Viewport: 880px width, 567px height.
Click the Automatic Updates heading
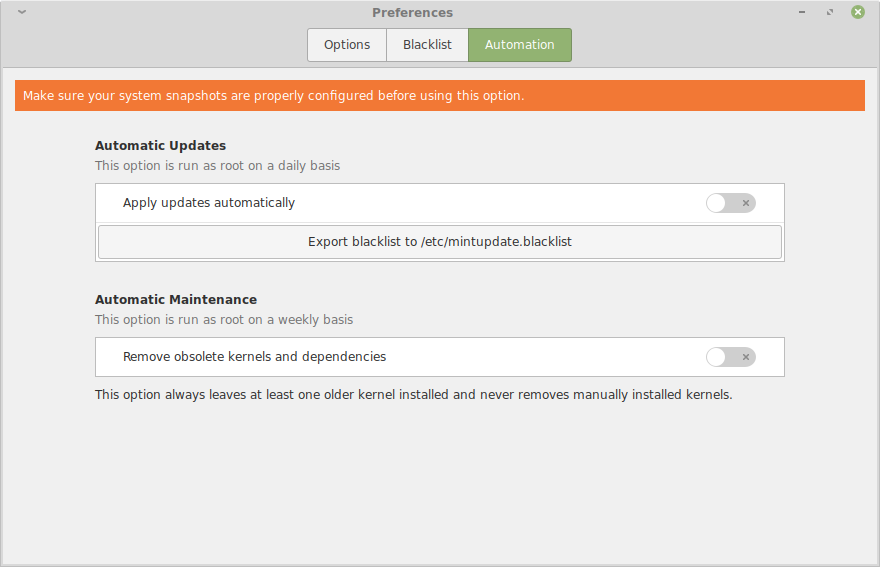click(160, 146)
